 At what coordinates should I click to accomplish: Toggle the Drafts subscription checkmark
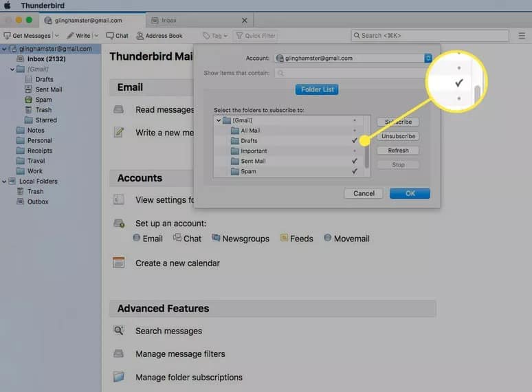tap(355, 140)
